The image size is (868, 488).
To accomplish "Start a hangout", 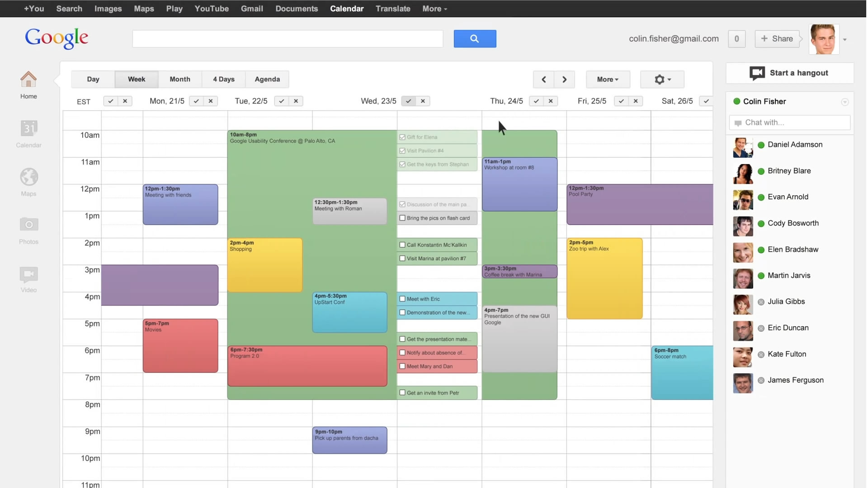I will (789, 73).
